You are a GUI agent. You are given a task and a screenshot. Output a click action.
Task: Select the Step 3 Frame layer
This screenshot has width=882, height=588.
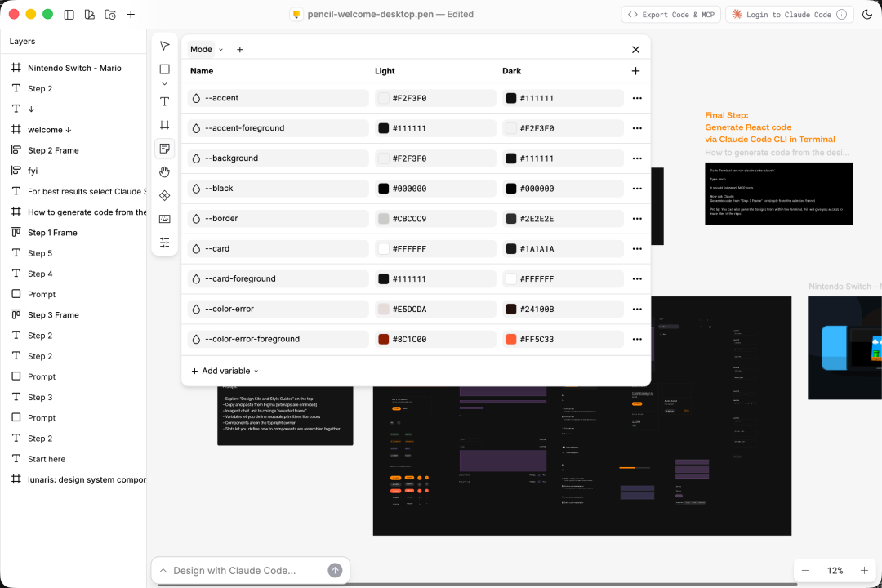coord(53,315)
